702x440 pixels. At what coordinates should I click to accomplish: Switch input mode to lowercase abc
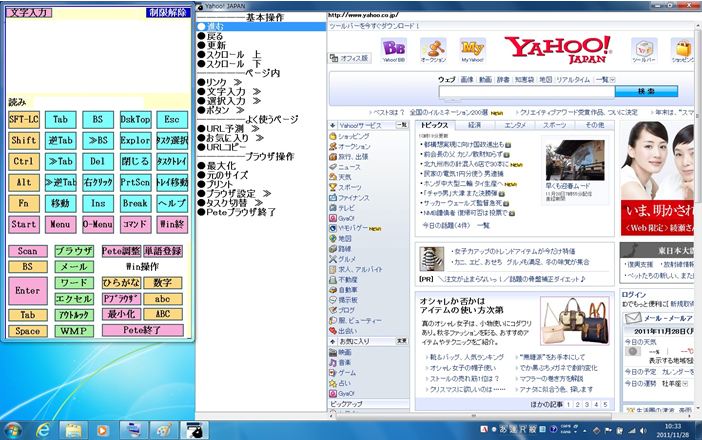coord(163,299)
